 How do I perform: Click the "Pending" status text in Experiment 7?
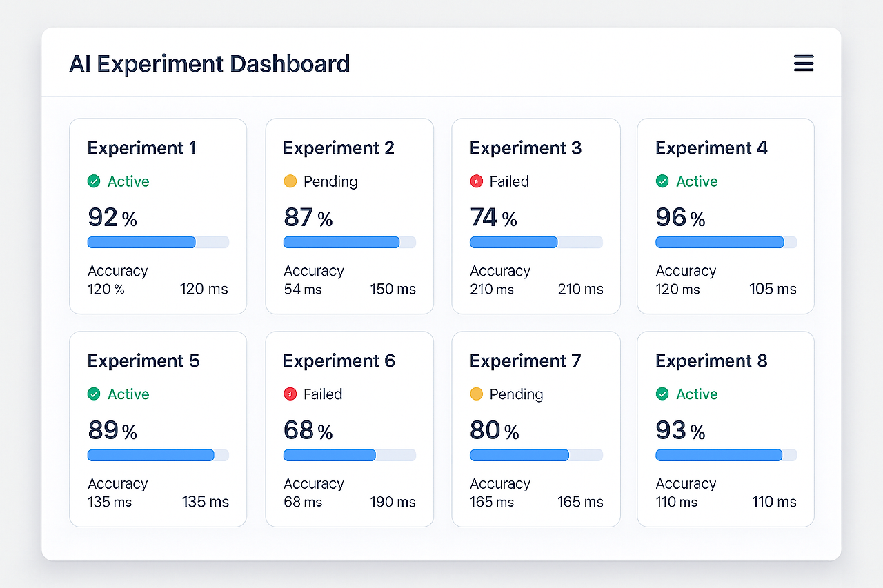(516, 394)
